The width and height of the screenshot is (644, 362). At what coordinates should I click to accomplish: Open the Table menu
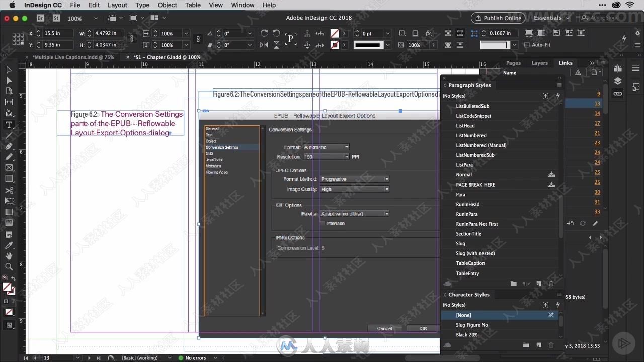(x=193, y=5)
